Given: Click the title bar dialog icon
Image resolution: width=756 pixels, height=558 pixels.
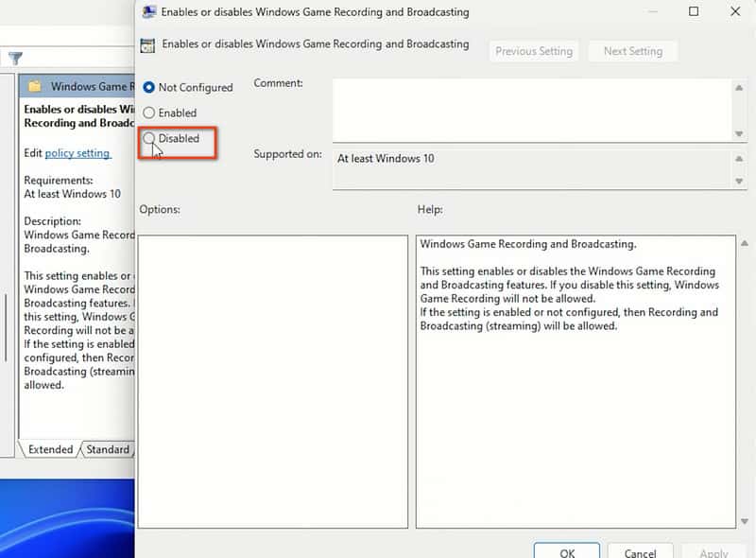Looking at the screenshot, I should point(149,11).
